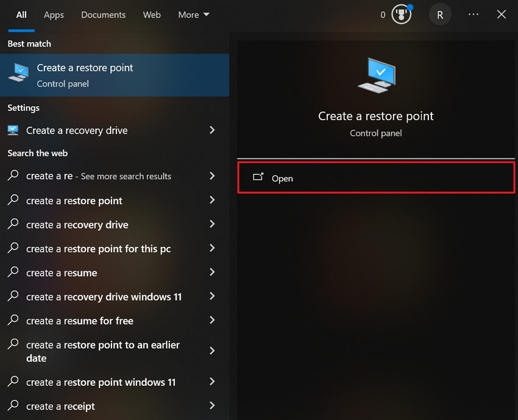This screenshot has width=518, height=420.
Task: Select the Create a recovery drive setting
Action: point(77,130)
